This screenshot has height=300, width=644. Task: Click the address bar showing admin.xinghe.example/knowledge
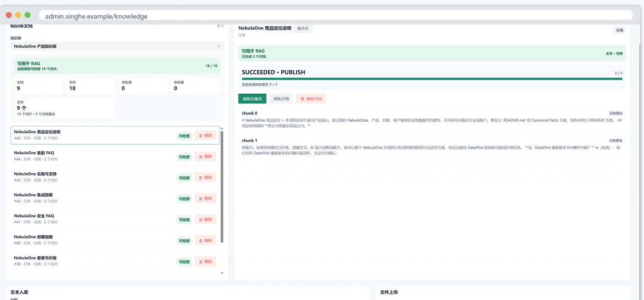336,16
